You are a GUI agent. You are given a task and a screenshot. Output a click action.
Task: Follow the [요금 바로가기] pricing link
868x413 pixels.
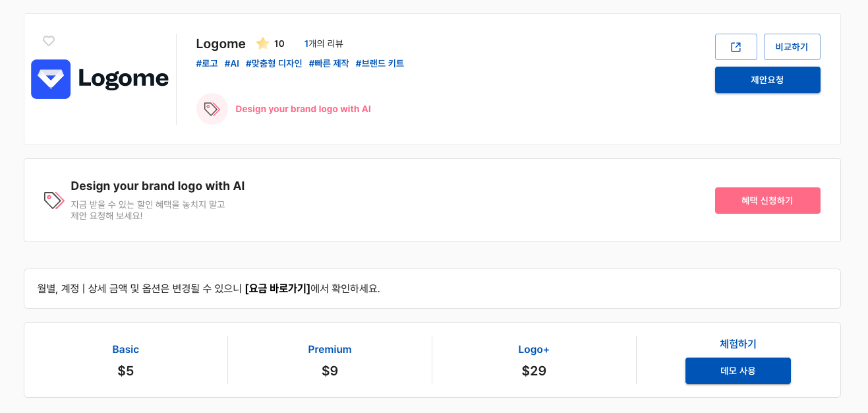[x=277, y=288]
